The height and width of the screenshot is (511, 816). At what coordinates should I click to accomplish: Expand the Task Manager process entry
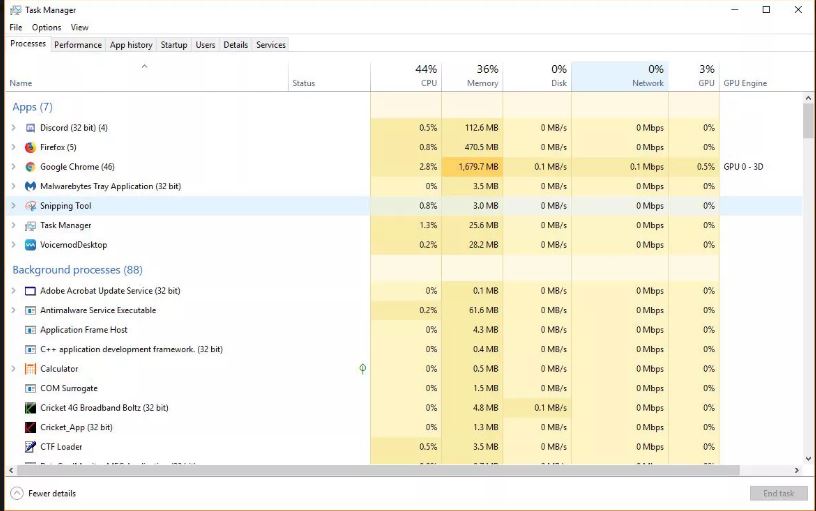[x=14, y=225]
